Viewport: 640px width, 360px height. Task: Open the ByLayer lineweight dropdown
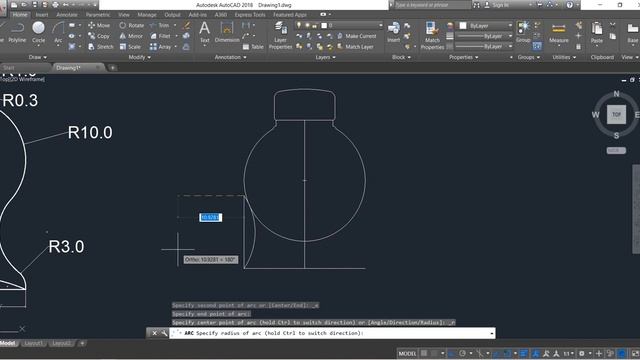point(510,36)
